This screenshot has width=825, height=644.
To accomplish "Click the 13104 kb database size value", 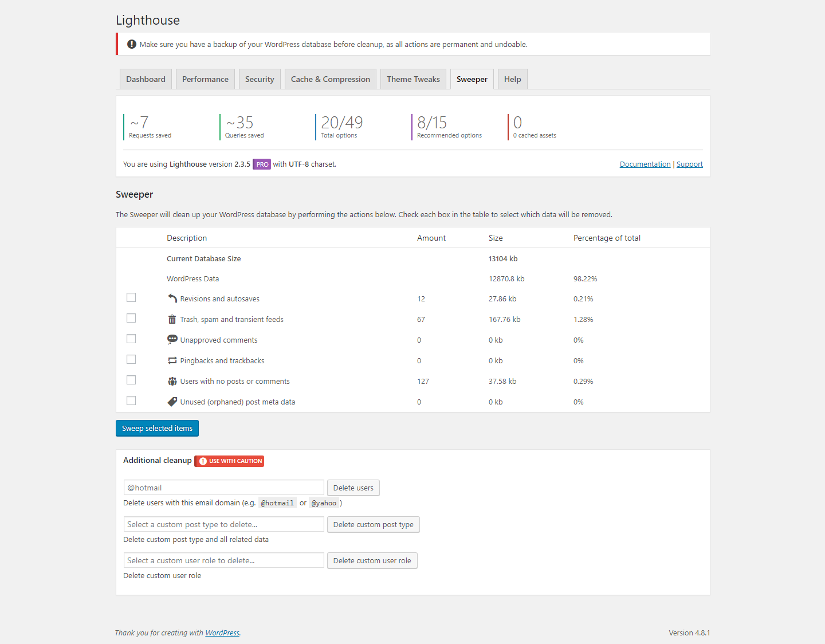I will pyautogui.click(x=503, y=259).
